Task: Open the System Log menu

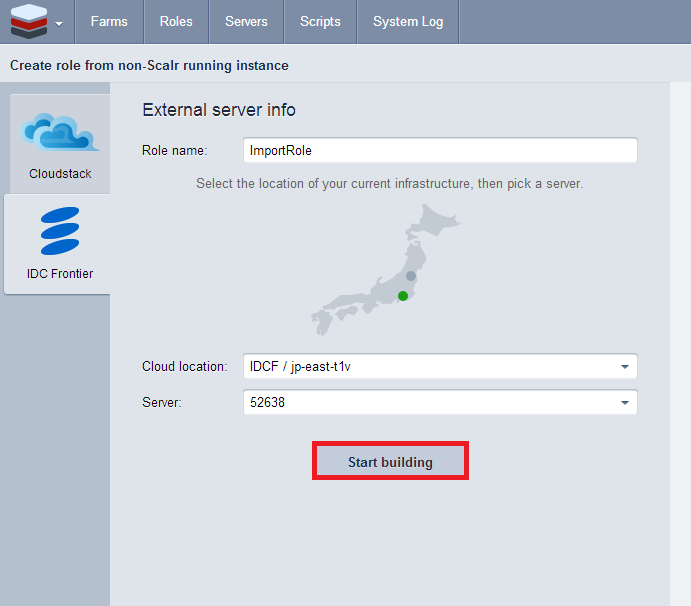Action: coord(408,22)
